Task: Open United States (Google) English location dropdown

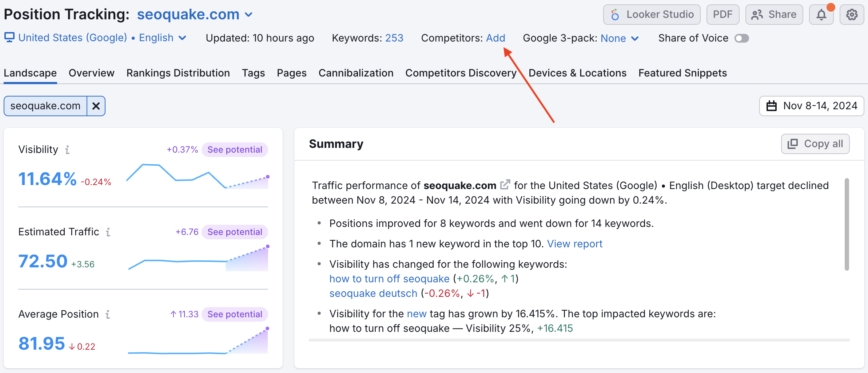Action: click(103, 38)
